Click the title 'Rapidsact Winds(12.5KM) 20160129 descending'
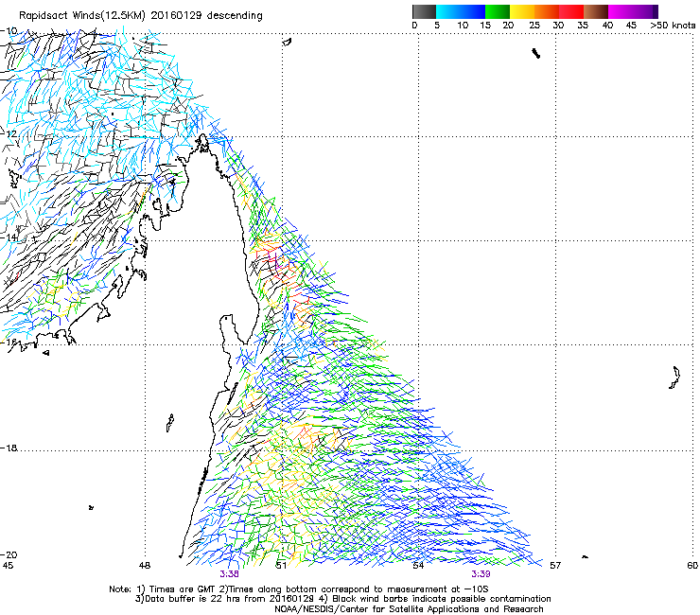 (x=141, y=15)
